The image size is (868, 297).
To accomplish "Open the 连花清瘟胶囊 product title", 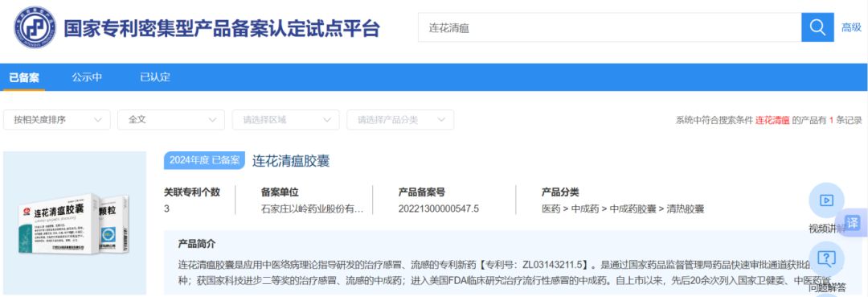I will pyautogui.click(x=291, y=161).
